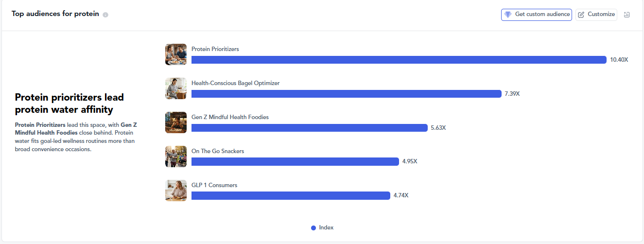
Task: Open the Protein Prioritizers thumbnail
Action: (x=176, y=54)
